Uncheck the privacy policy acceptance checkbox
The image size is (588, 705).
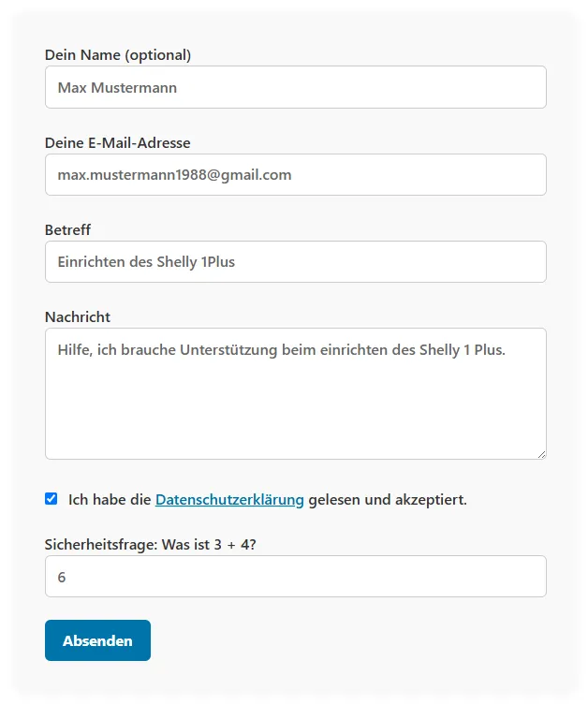(51, 499)
